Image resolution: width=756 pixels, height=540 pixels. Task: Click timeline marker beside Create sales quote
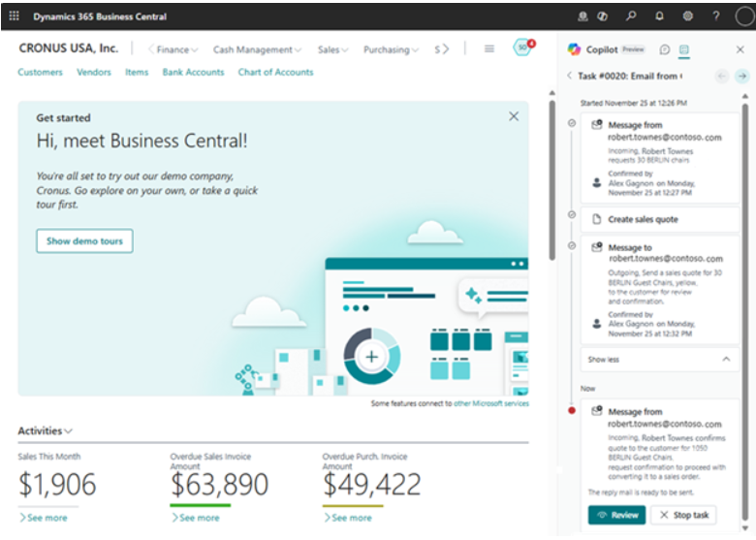[x=572, y=214]
